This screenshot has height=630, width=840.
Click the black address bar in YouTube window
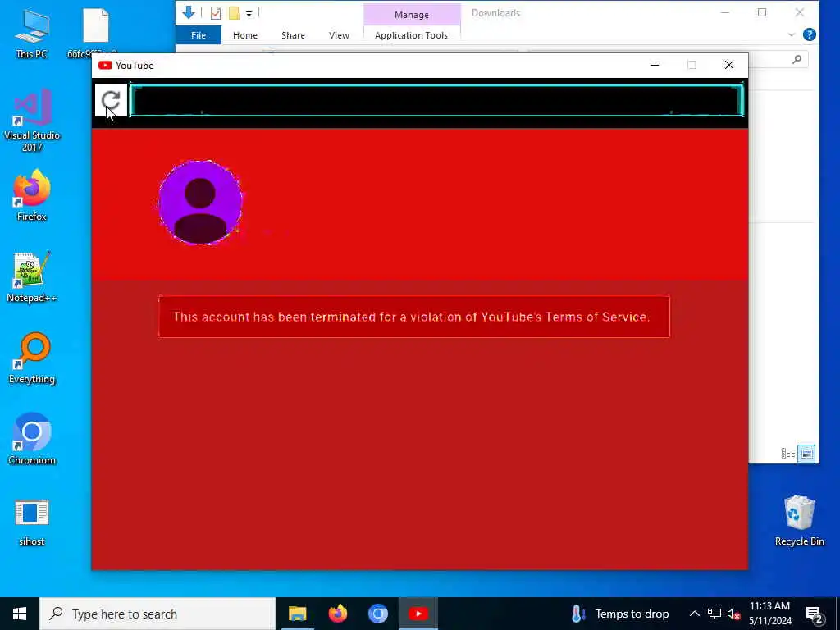coord(436,100)
